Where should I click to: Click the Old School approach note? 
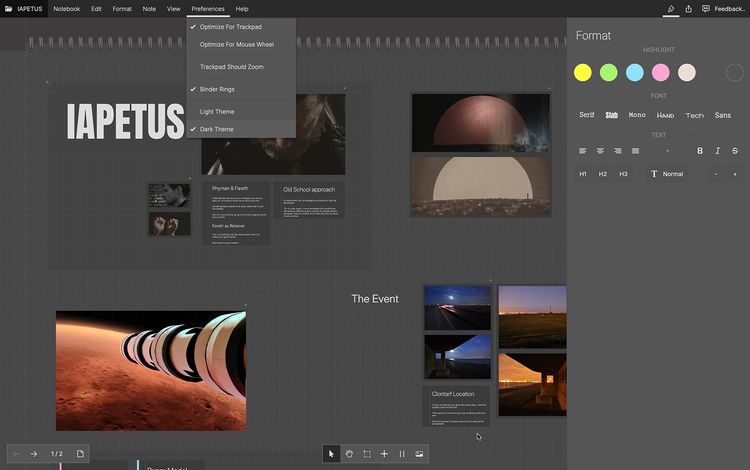309,200
